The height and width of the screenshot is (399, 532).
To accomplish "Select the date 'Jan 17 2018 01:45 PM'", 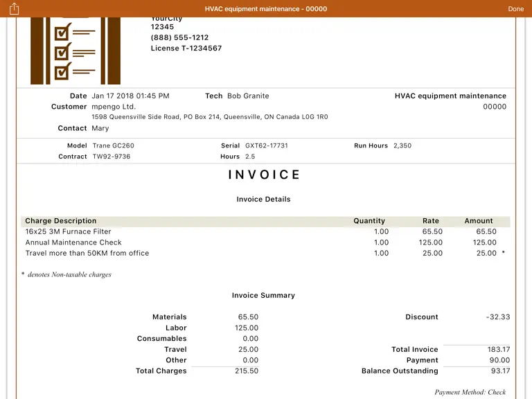I will pos(130,96).
